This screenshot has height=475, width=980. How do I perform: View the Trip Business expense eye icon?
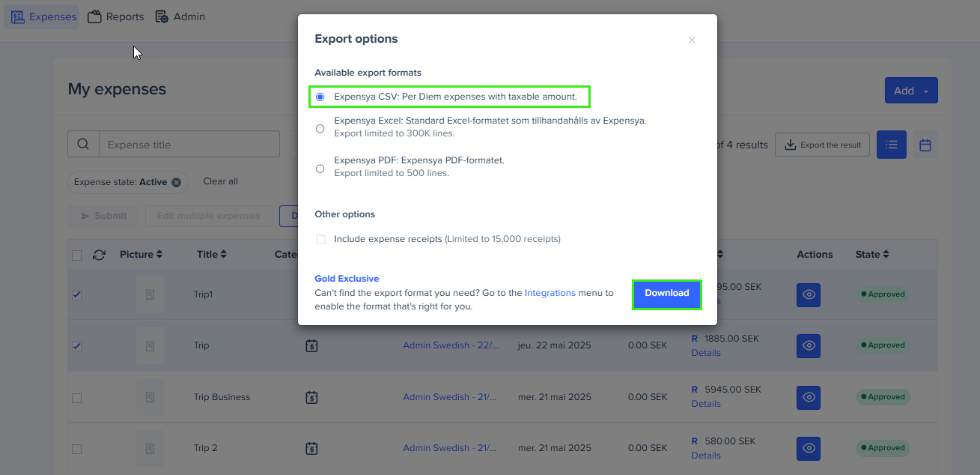pyautogui.click(x=809, y=397)
